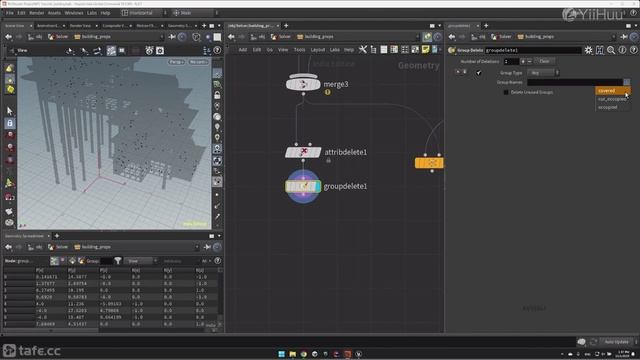The image size is (640, 360).
Task: Click the minus button for Number of Deletions
Action: (529, 62)
